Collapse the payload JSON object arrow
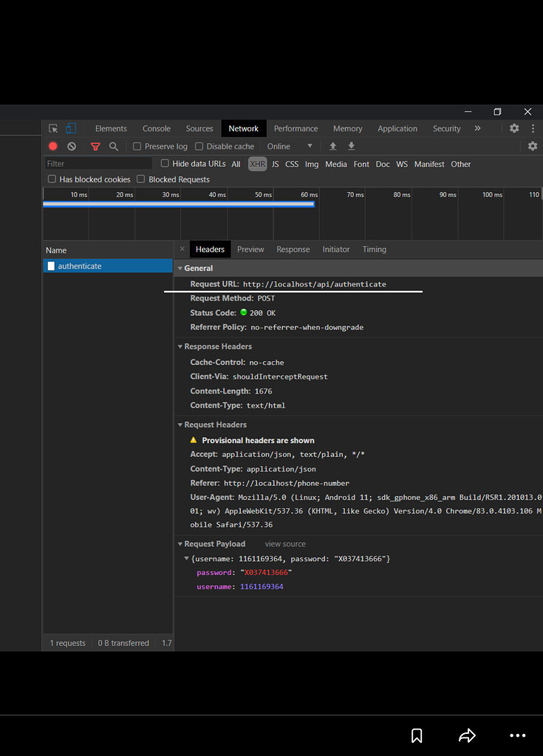 click(x=186, y=558)
